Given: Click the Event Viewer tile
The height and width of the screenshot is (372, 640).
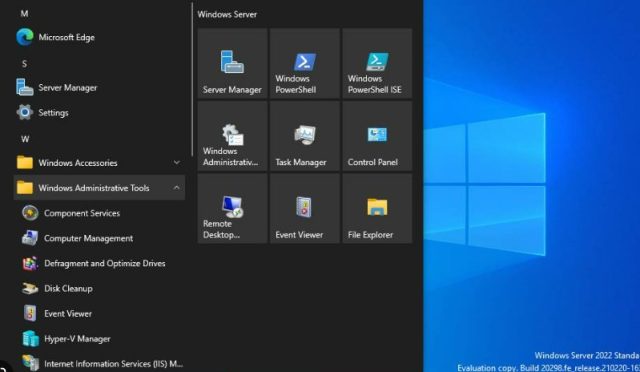Looking at the screenshot, I should coord(305,209).
